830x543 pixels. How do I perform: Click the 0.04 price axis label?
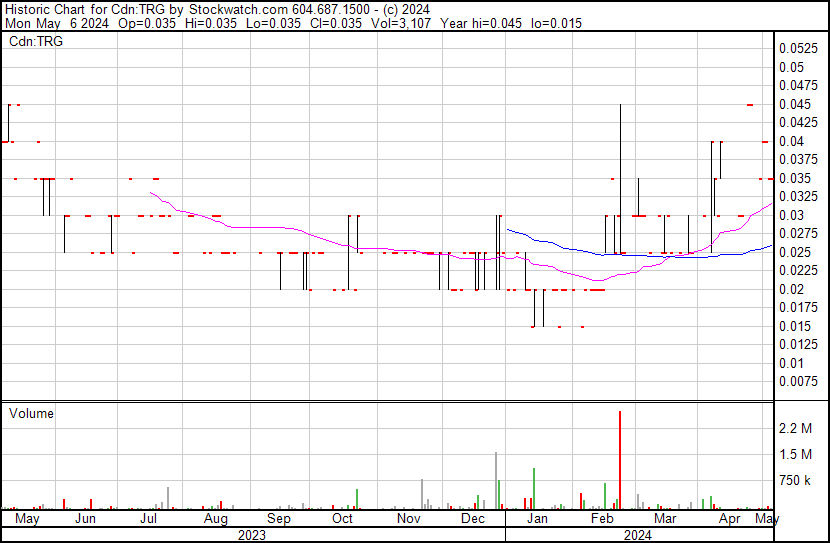791,141
